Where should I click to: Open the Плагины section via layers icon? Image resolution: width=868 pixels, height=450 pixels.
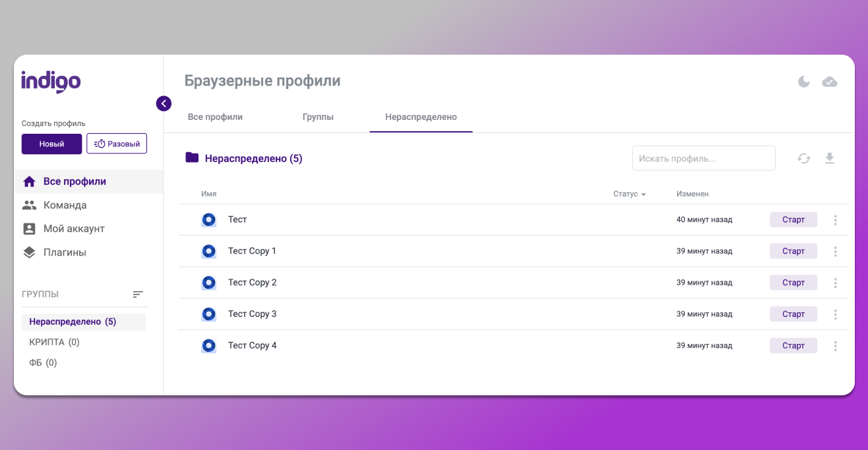[x=30, y=252]
